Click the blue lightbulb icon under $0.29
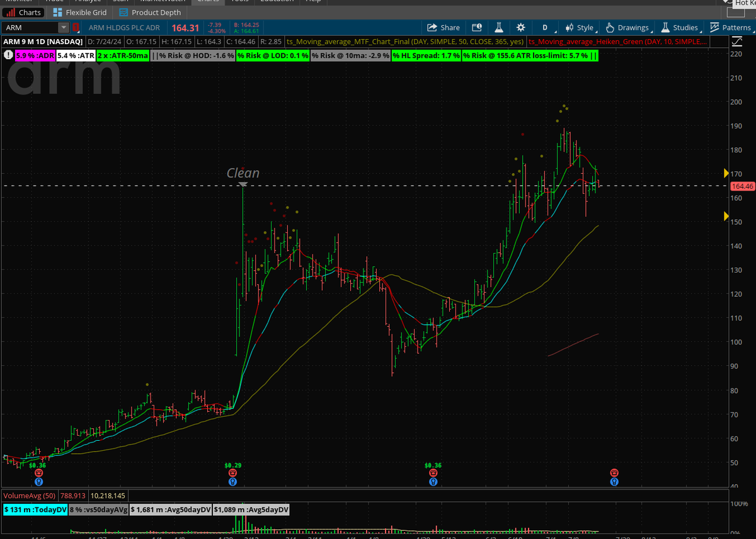The width and height of the screenshot is (756, 539). click(232, 482)
